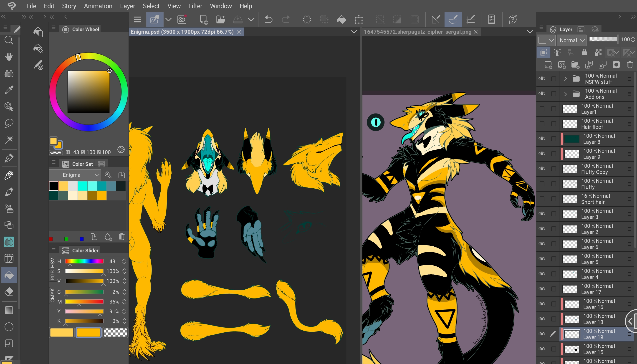The height and width of the screenshot is (364, 637).
Task: Select the transparent color swatch
Action: coord(115,333)
